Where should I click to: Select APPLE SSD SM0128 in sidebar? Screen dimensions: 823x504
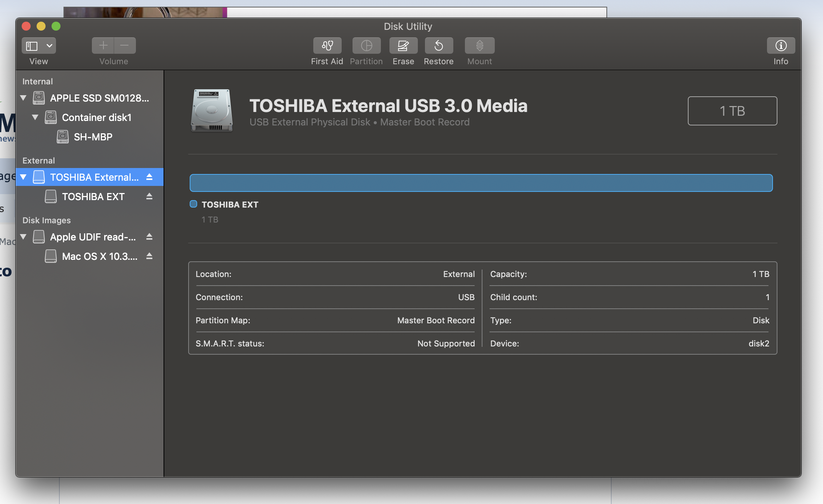pyautogui.click(x=90, y=98)
